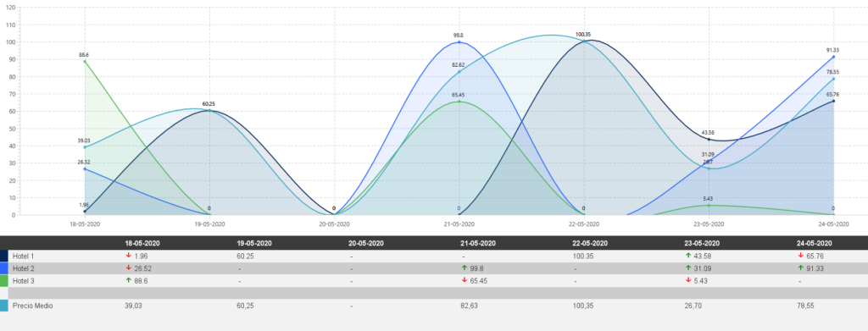Click the 24-05-2020 table column header
The width and height of the screenshot is (868, 331).
[814, 244]
